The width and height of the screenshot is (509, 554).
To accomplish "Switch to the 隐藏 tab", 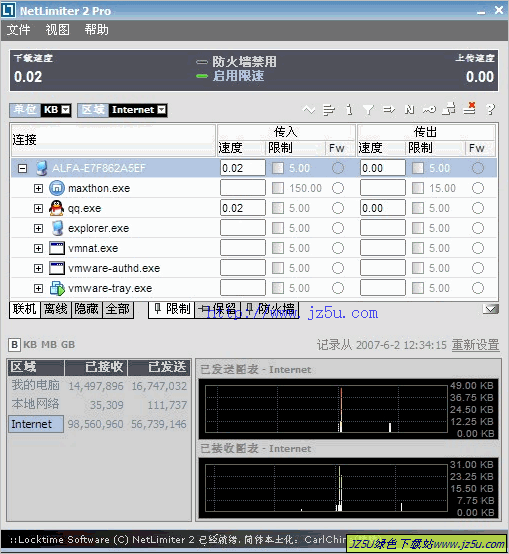I will [87, 310].
